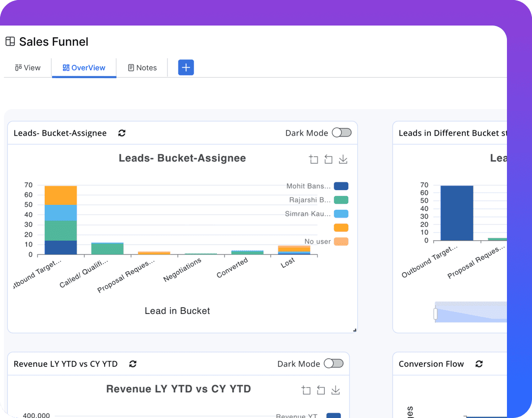Click resize handle of Leads- Bucket-Assignee widget

pyautogui.click(x=355, y=330)
